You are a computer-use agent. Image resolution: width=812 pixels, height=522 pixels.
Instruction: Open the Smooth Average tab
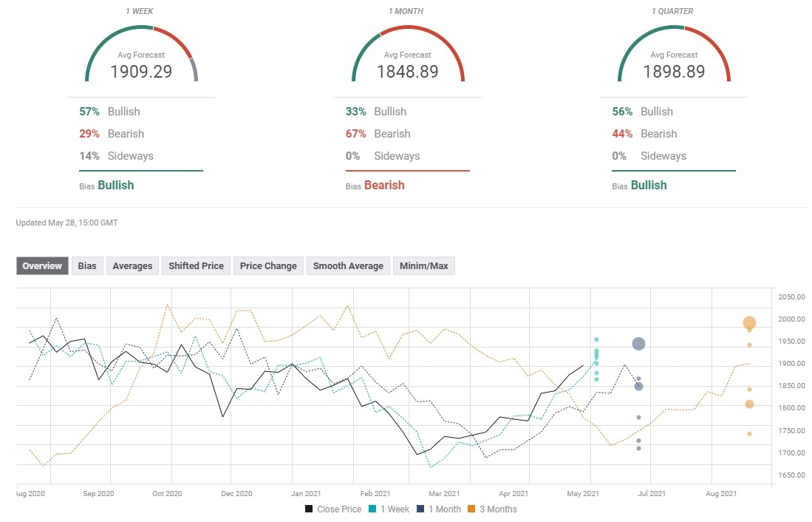tap(348, 265)
